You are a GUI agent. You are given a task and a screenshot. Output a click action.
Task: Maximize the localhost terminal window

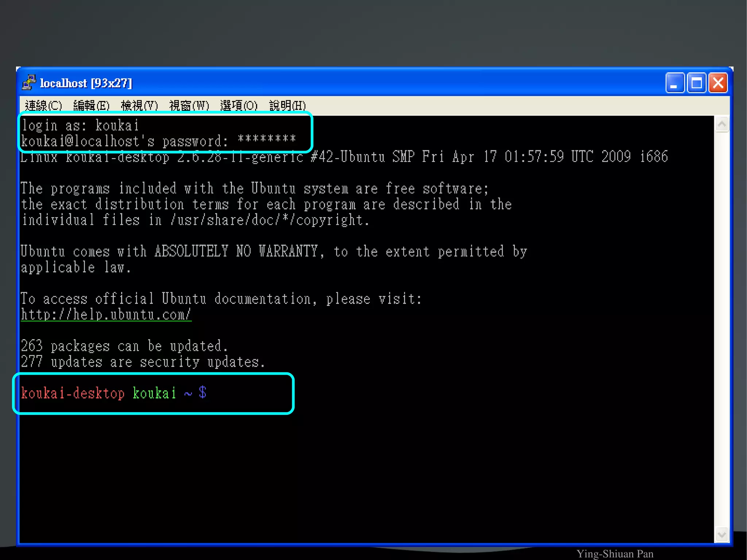tap(696, 83)
